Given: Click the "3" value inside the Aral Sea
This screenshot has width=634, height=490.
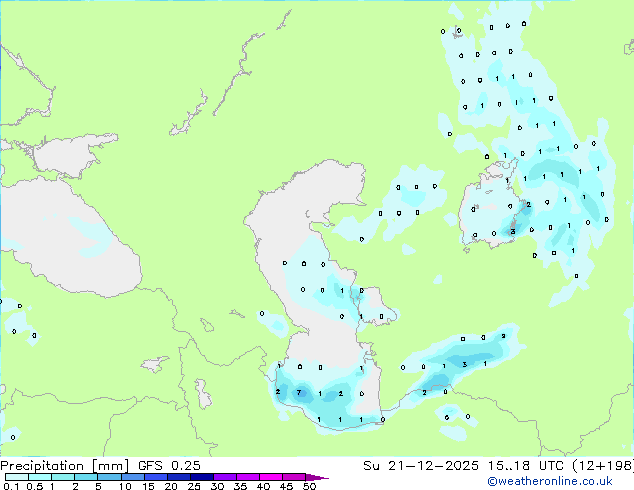Looking at the screenshot, I should [513, 232].
